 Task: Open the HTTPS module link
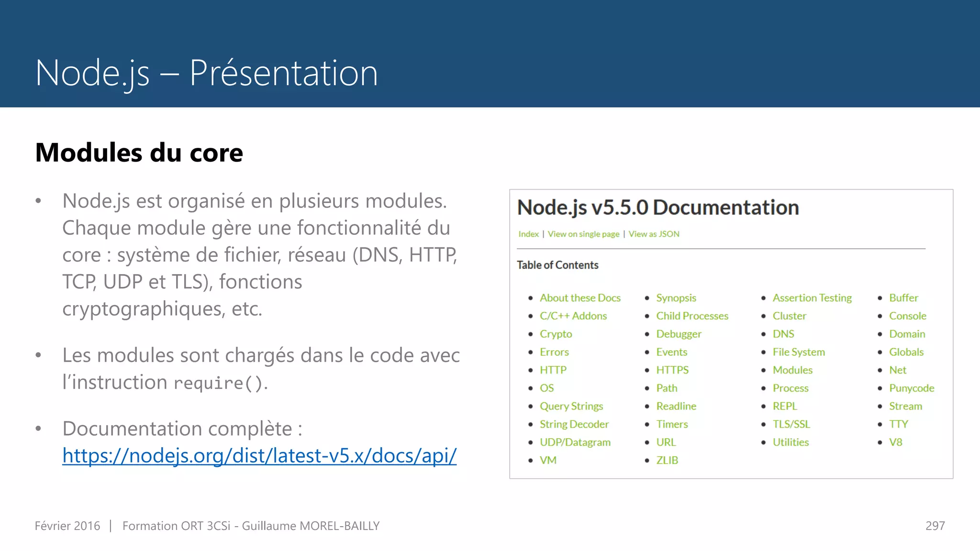point(672,370)
